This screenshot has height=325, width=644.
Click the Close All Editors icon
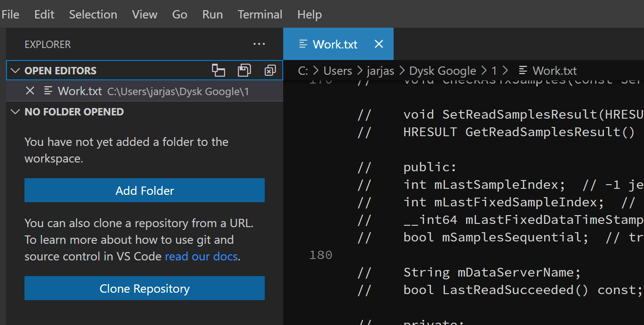pos(270,70)
